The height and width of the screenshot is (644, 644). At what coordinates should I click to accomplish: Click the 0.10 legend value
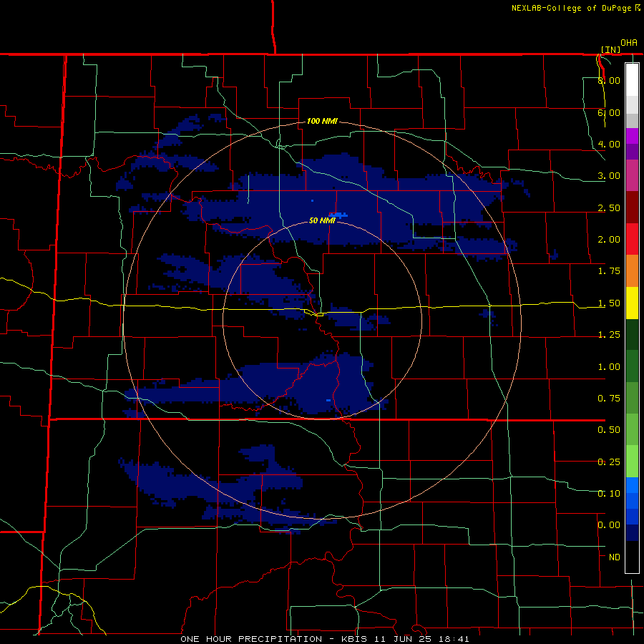[x=609, y=494]
